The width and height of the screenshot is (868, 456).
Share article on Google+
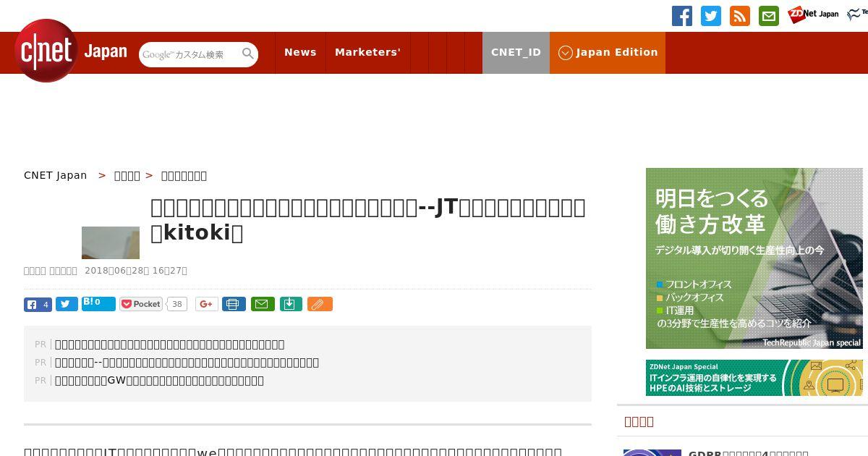[x=207, y=304]
